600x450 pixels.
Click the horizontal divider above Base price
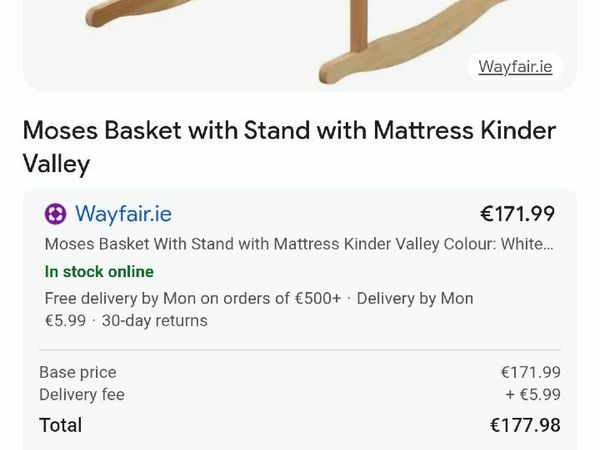300,350
